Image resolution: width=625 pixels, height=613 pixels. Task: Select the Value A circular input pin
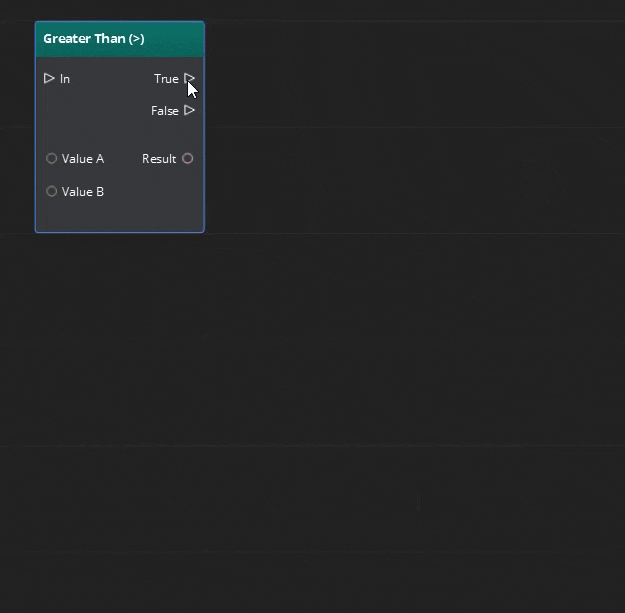pyautogui.click(x=52, y=158)
